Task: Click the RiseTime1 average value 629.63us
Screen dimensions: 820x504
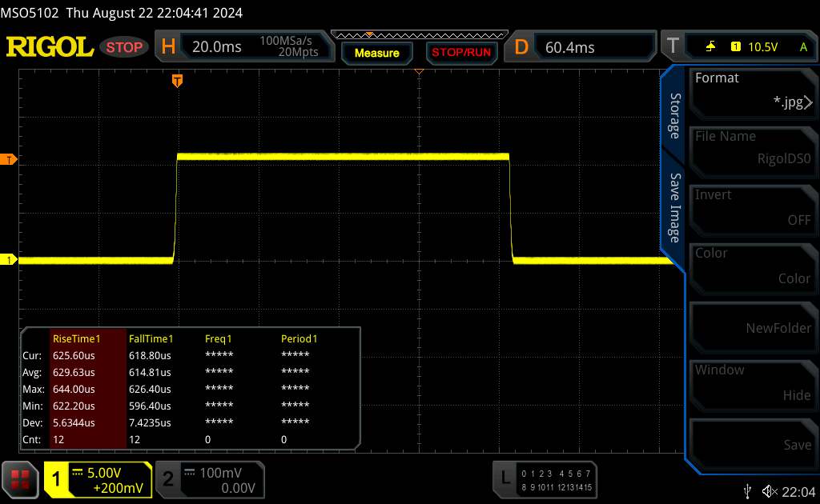Action: pos(74,372)
